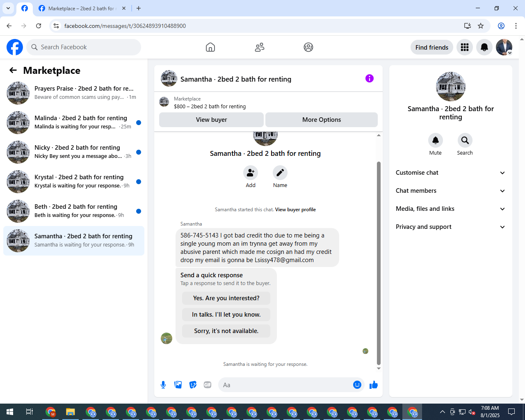Image resolution: width=525 pixels, height=420 pixels.
Task: Attach a photo file icon
Action: click(x=178, y=385)
